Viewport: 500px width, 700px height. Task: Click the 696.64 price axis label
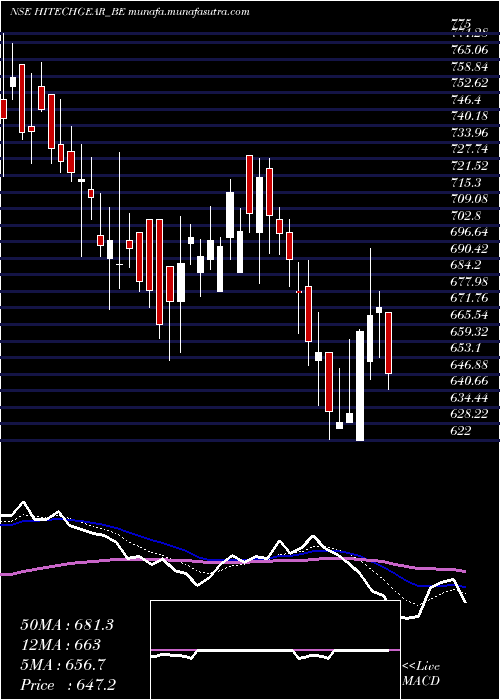click(470, 232)
